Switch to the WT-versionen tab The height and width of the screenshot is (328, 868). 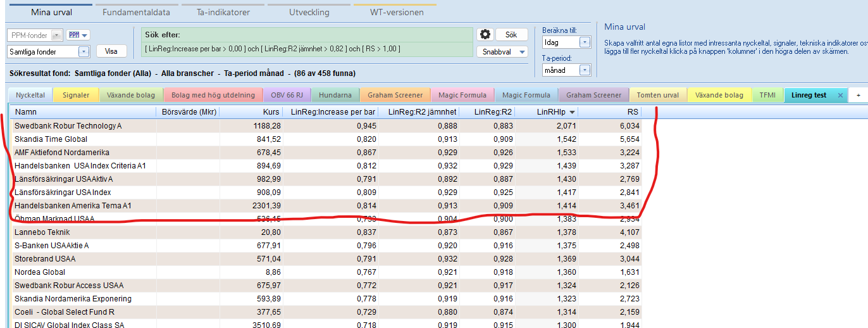[x=395, y=12]
